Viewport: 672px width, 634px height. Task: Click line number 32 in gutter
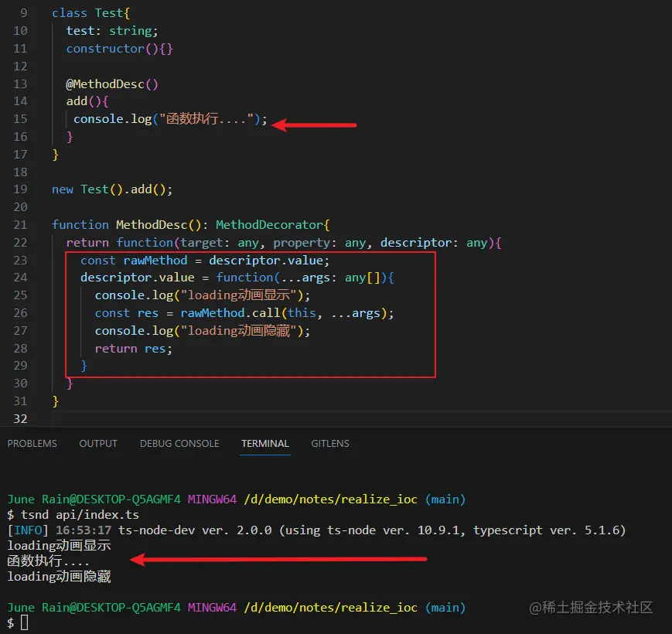[x=20, y=418]
